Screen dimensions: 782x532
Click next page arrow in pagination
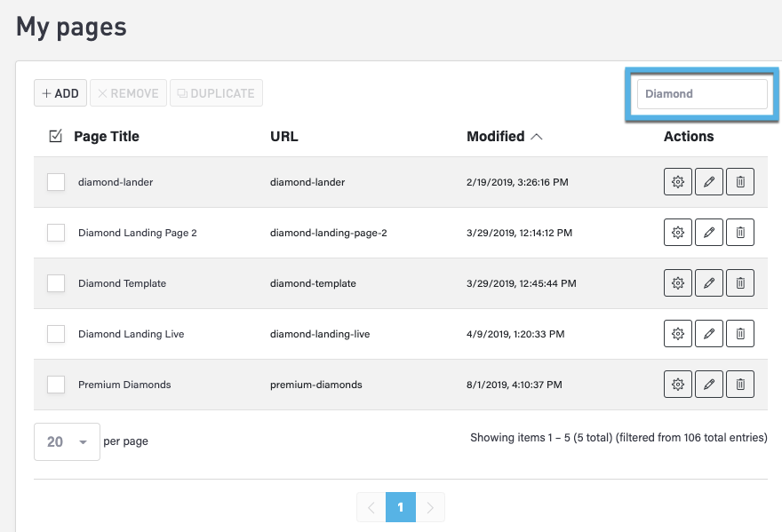click(x=430, y=507)
